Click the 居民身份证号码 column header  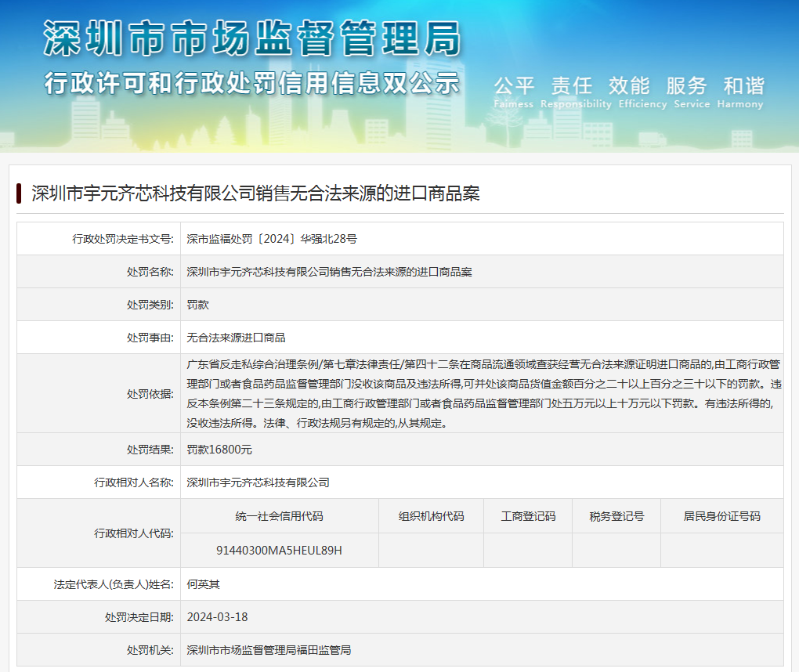click(721, 516)
